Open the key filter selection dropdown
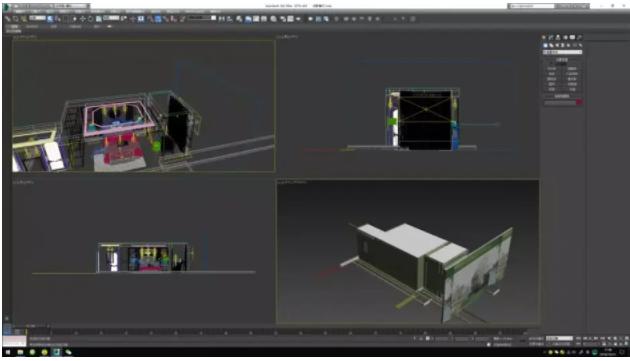Image resolution: width=630 pixels, height=361 pixels. [559, 339]
